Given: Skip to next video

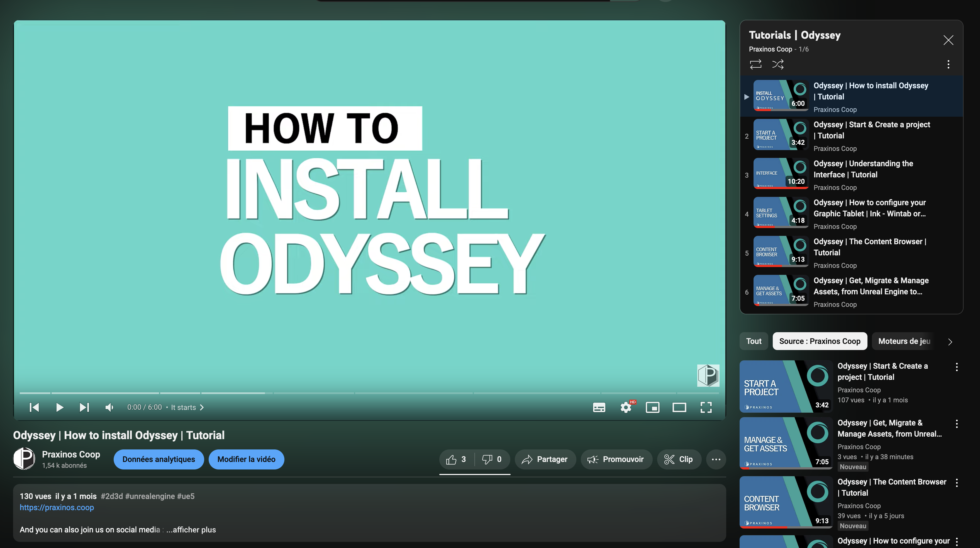Looking at the screenshot, I should tap(84, 407).
